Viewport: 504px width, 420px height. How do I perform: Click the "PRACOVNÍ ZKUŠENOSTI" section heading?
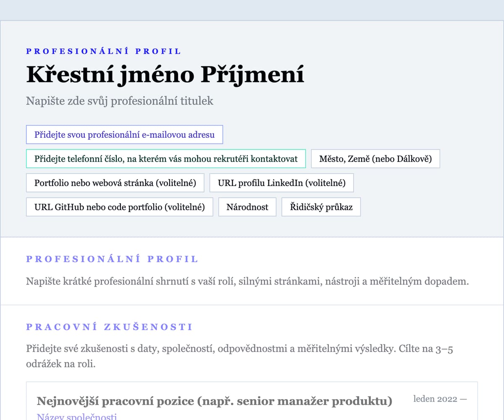pyautogui.click(x=109, y=327)
